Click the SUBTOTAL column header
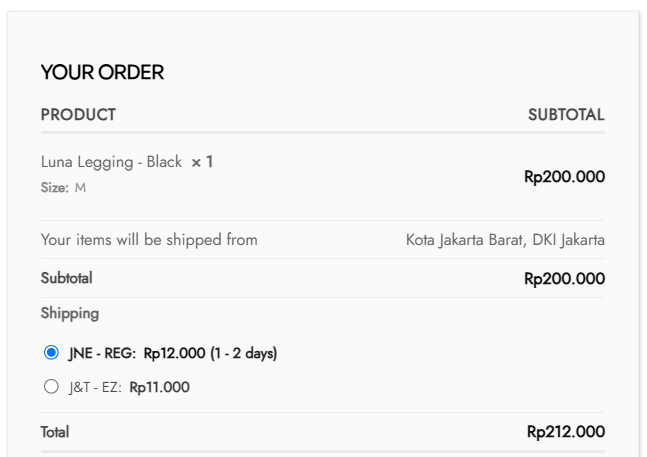The height and width of the screenshot is (457, 647). click(566, 115)
